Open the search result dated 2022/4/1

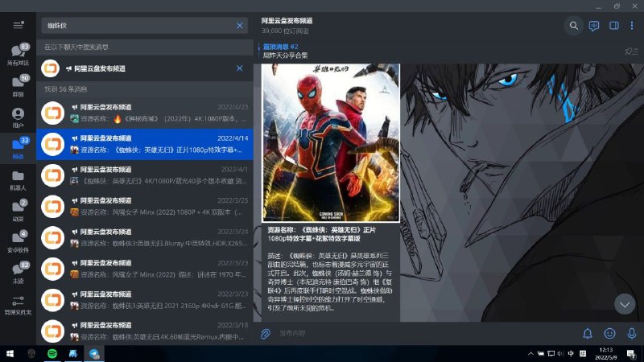pyautogui.click(x=145, y=175)
